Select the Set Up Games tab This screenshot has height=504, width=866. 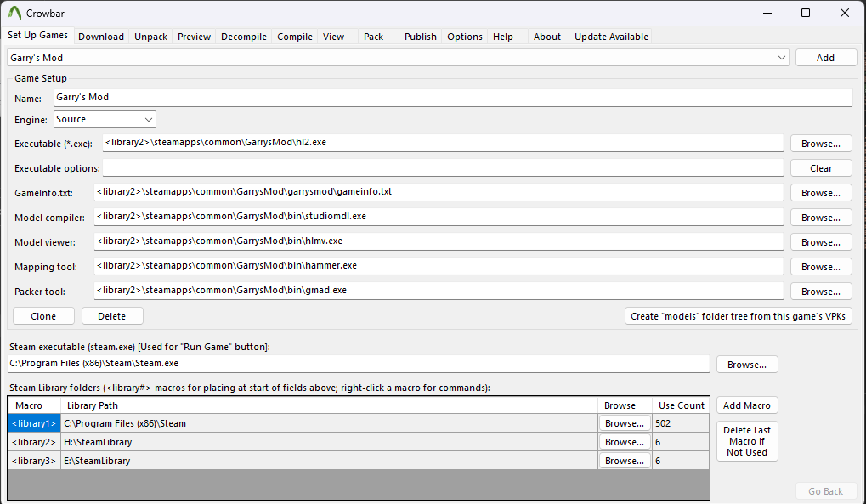click(x=37, y=35)
